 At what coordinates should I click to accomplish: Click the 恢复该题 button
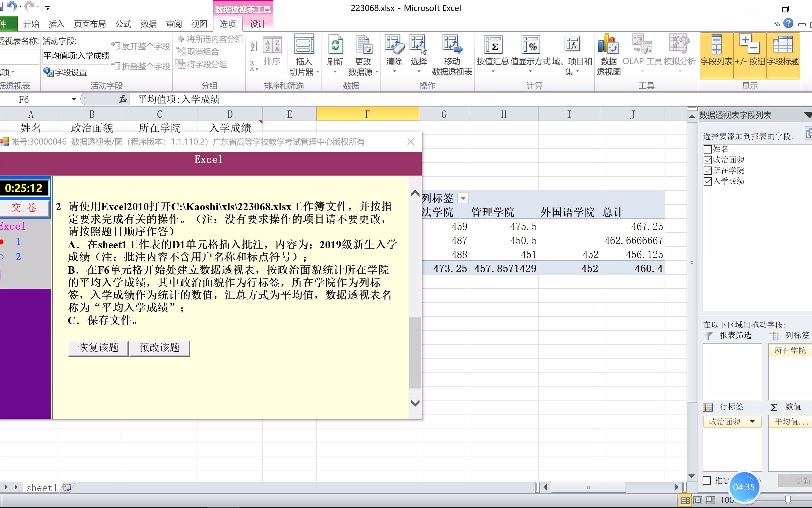[98, 348]
